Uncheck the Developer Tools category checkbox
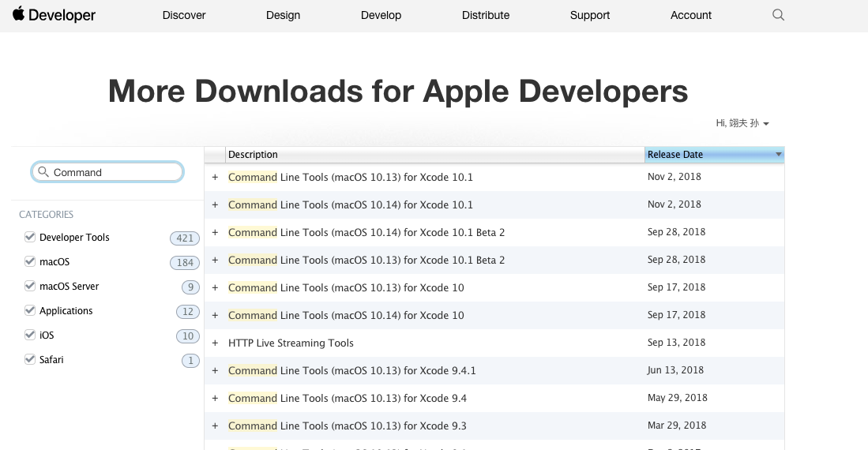 coord(30,237)
